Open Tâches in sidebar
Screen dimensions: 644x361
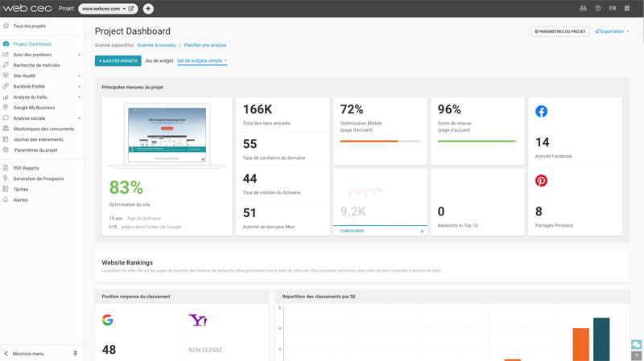(21, 190)
